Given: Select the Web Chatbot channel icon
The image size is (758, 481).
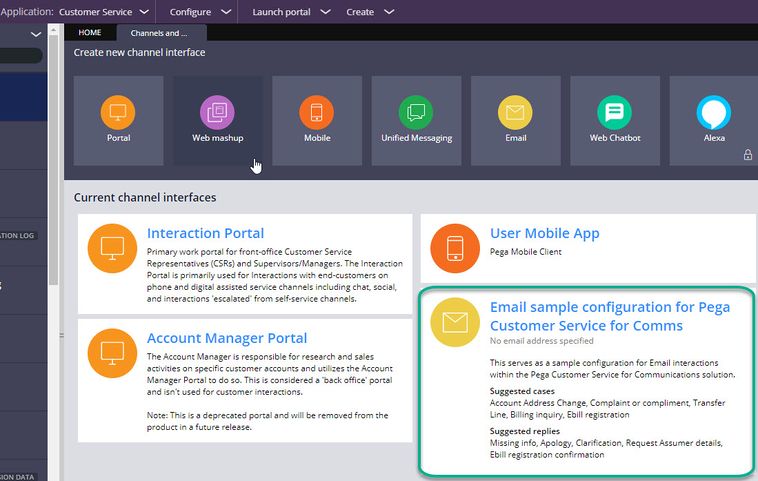Looking at the screenshot, I should 614,112.
